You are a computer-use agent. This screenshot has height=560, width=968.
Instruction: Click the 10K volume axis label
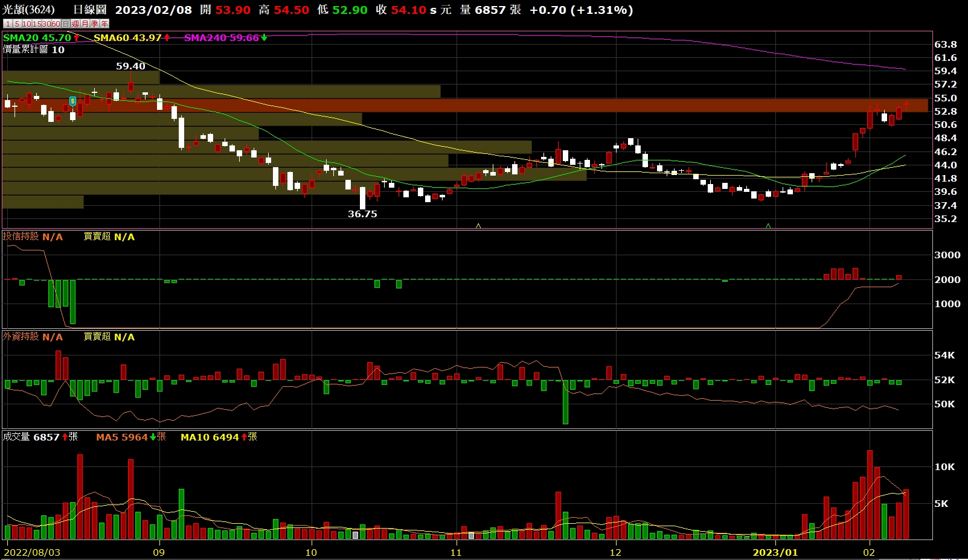point(944,466)
